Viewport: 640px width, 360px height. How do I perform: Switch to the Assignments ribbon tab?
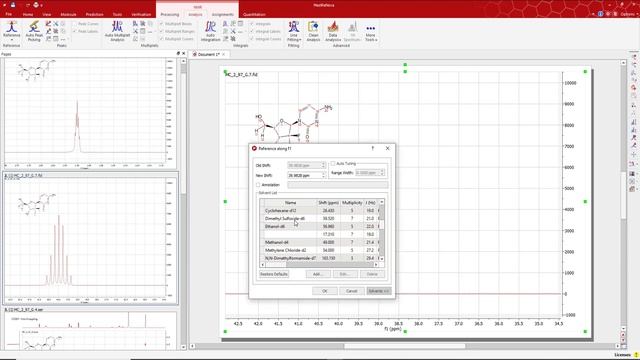click(x=222, y=14)
